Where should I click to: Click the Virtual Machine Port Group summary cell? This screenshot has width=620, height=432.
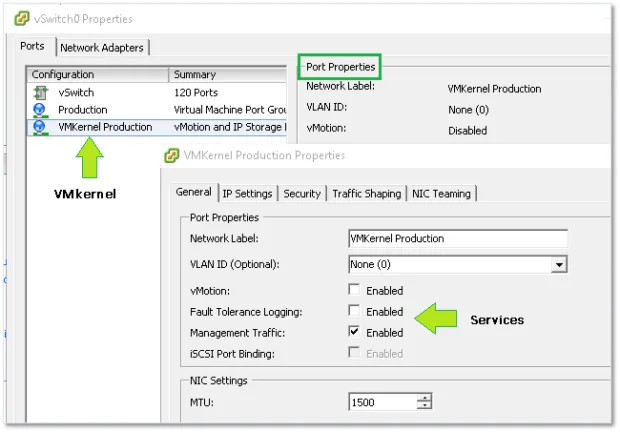(x=230, y=110)
